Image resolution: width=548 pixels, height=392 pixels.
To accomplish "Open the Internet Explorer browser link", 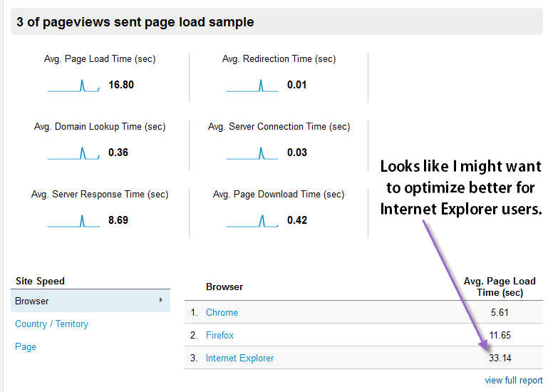I will tap(239, 358).
